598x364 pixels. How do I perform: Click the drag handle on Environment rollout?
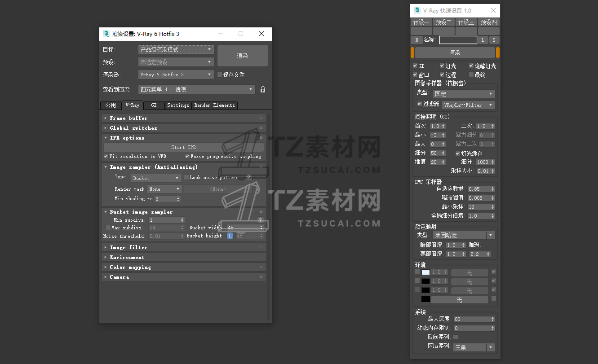pos(261,257)
